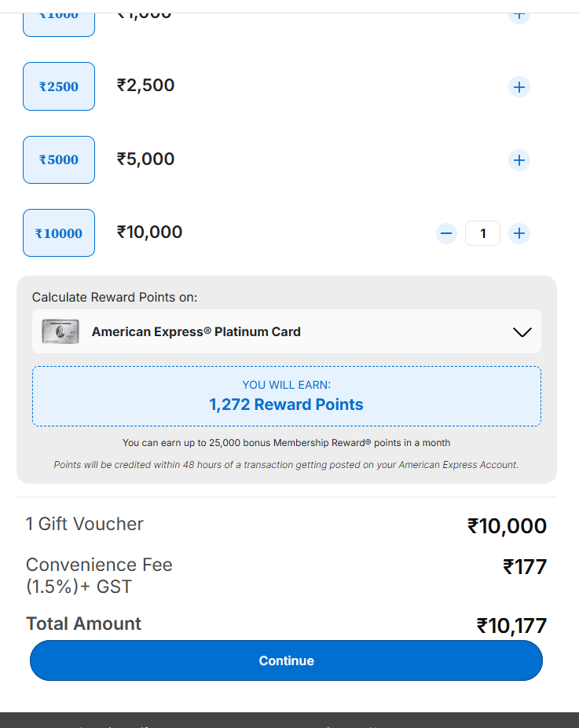579x728 pixels.
Task: Click the plus icon on the topmost voucher row
Action: coord(519,15)
